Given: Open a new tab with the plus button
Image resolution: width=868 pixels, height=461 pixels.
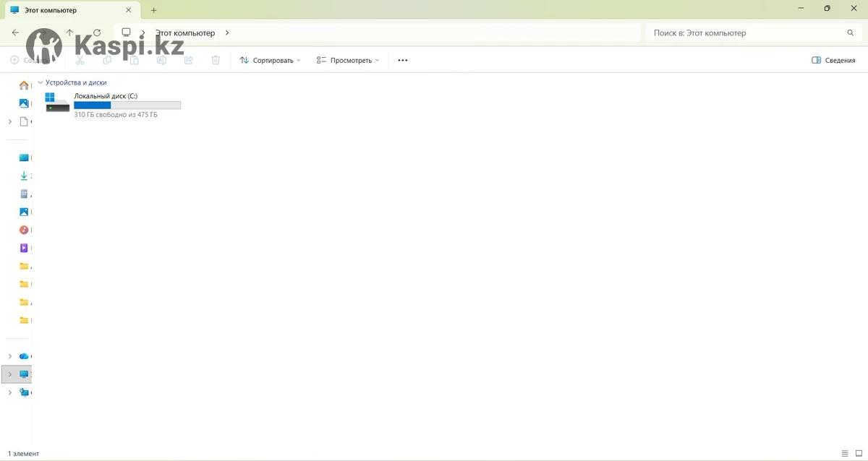Looking at the screenshot, I should point(153,10).
